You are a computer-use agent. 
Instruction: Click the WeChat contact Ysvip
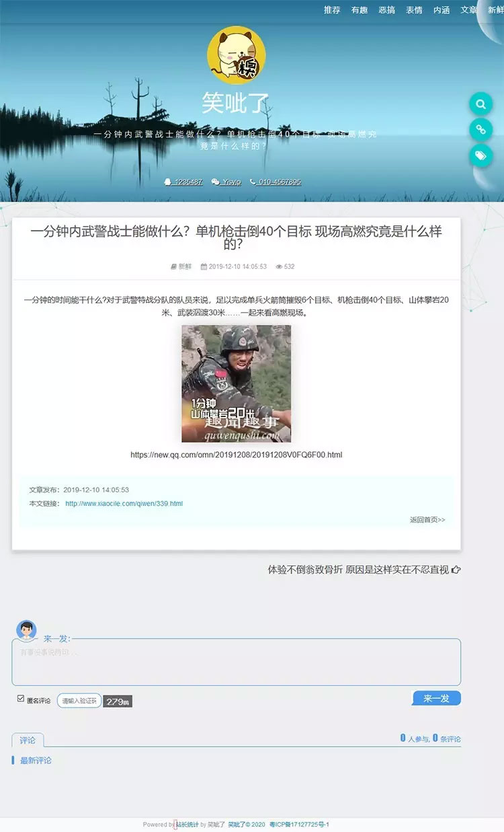(226, 182)
